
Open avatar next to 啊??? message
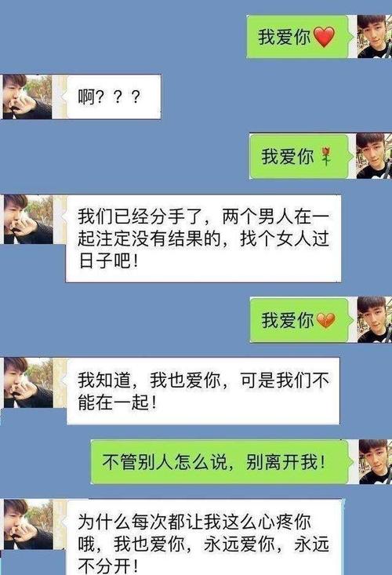coord(27,96)
